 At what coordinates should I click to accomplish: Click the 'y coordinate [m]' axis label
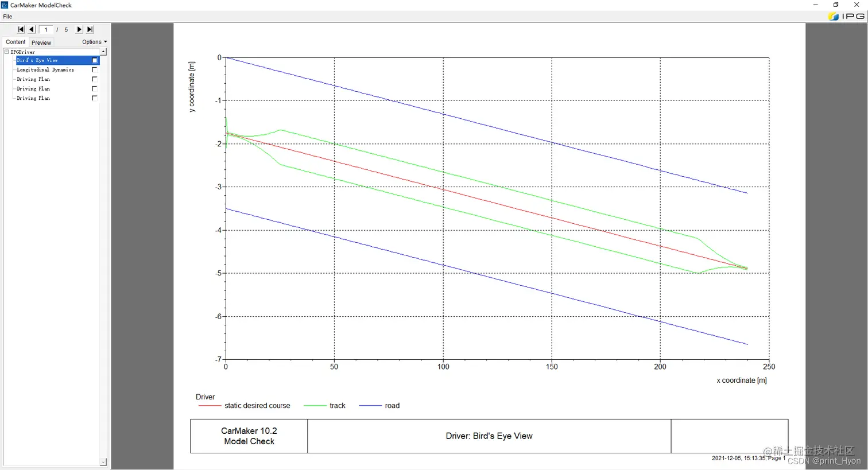coord(192,87)
